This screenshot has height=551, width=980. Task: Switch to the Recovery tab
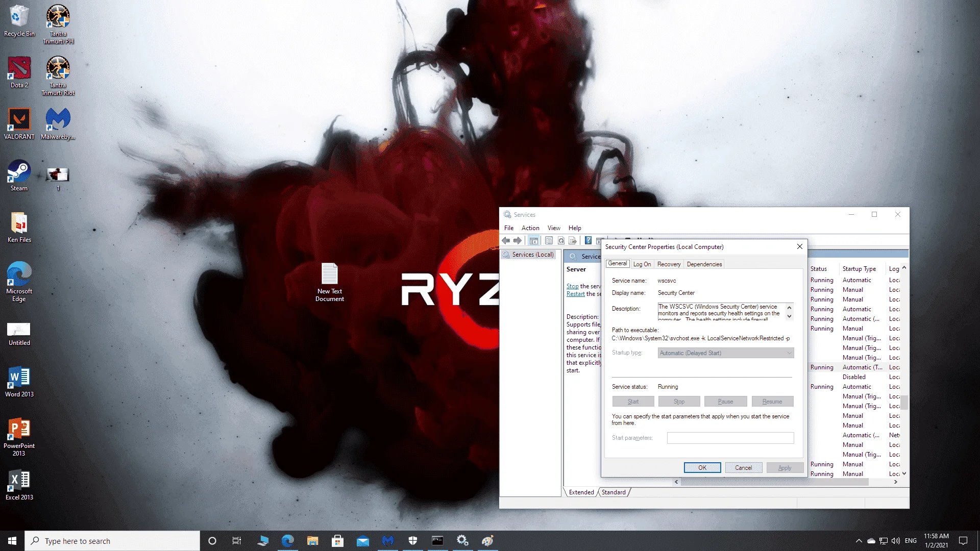[x=669, y=264]
